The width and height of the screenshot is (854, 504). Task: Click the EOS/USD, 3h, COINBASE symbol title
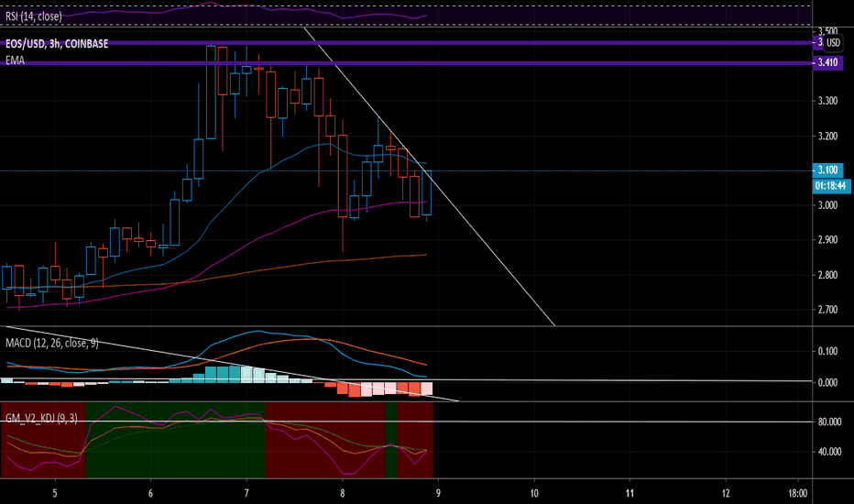57,44
